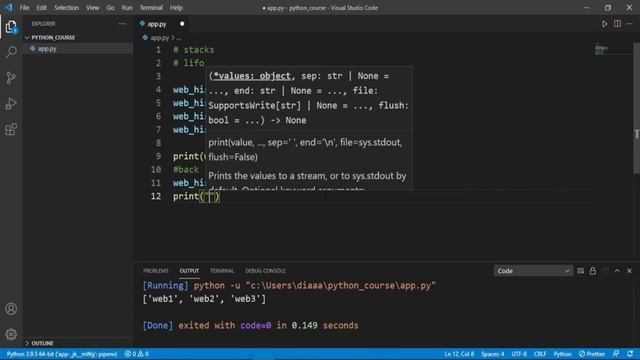Open the Terminal menu
The height and width of the screenshot is (360, 640).
tap(151, 8)
